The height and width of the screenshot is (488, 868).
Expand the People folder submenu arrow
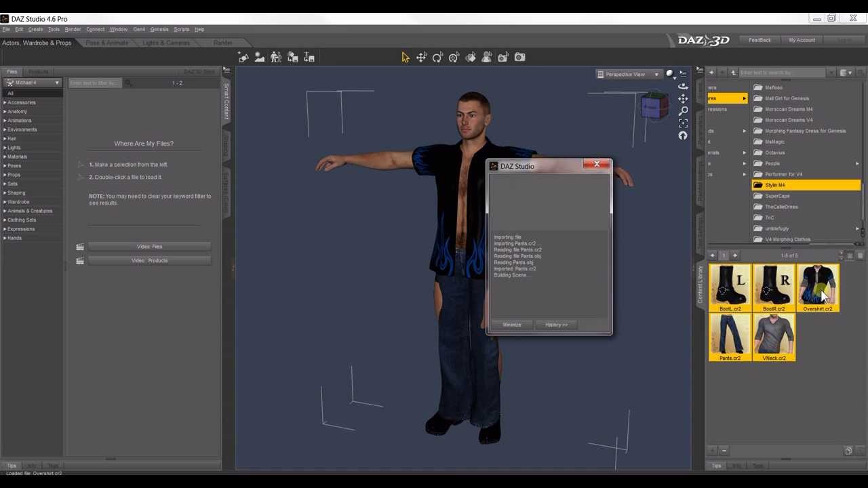pyautogui.click(x=857, y=163)
